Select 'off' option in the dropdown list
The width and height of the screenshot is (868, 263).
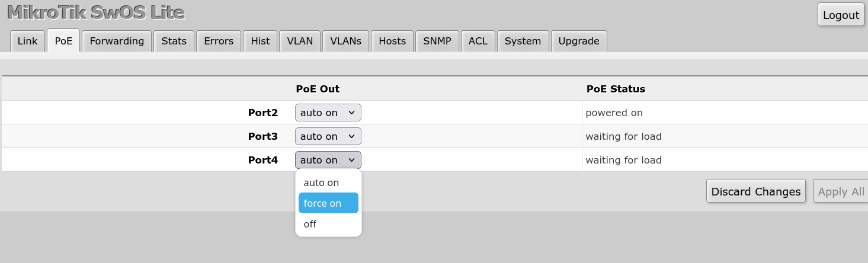pyautogui.click(x=328, y=224)
